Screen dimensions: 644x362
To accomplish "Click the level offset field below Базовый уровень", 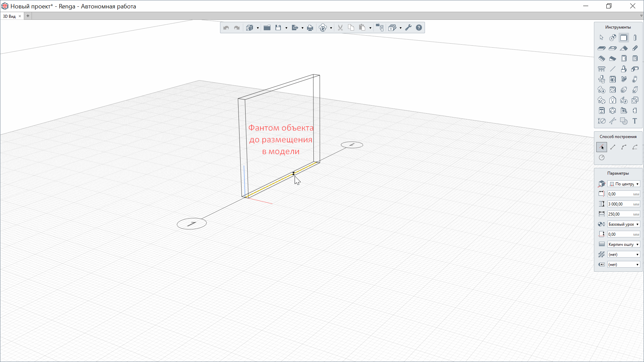I will (624, 234).
